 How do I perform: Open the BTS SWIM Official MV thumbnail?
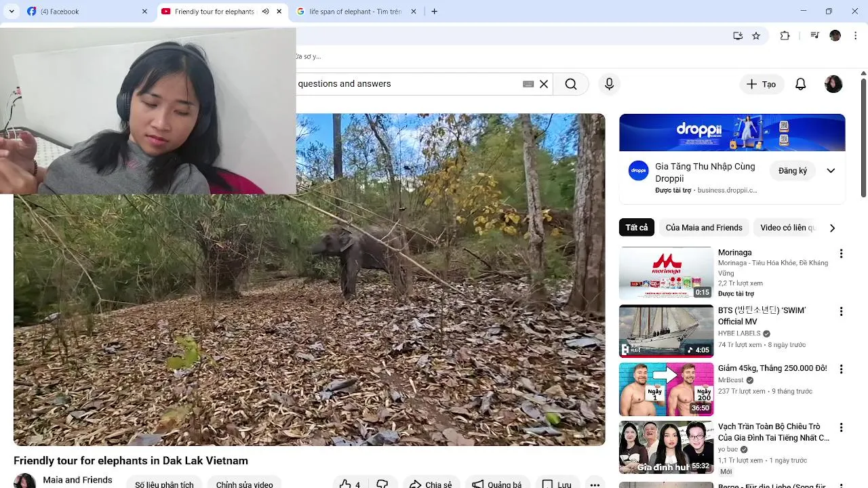[x=666, y=331]
